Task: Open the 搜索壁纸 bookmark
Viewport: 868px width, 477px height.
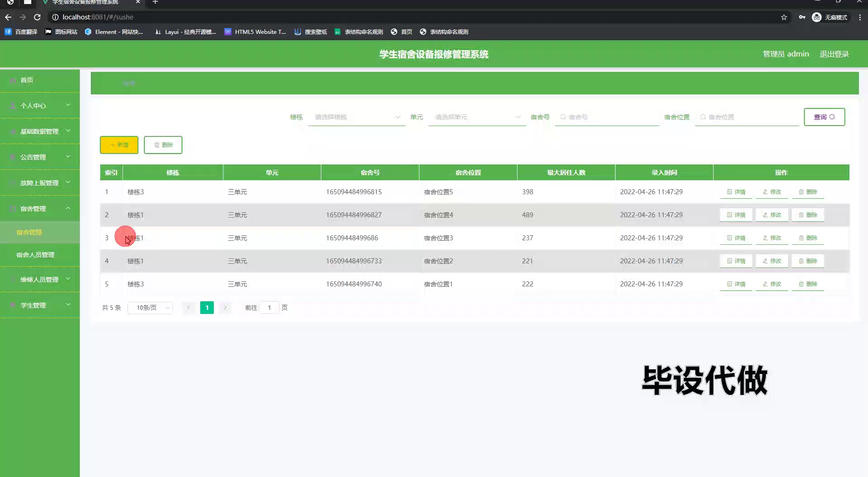Action: [x=311, y=32]
